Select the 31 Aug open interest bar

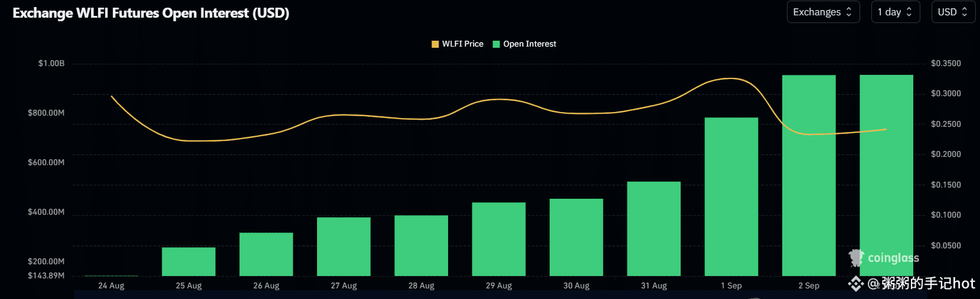point(654,229)
